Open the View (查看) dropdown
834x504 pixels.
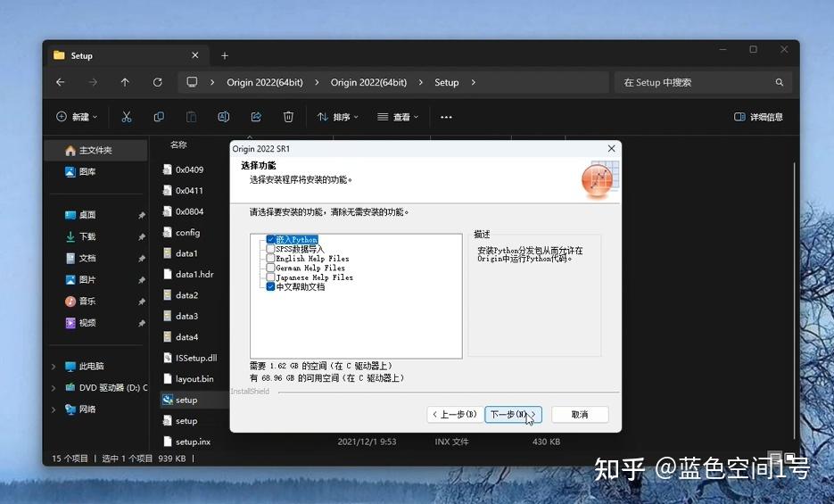pos(398,117)
